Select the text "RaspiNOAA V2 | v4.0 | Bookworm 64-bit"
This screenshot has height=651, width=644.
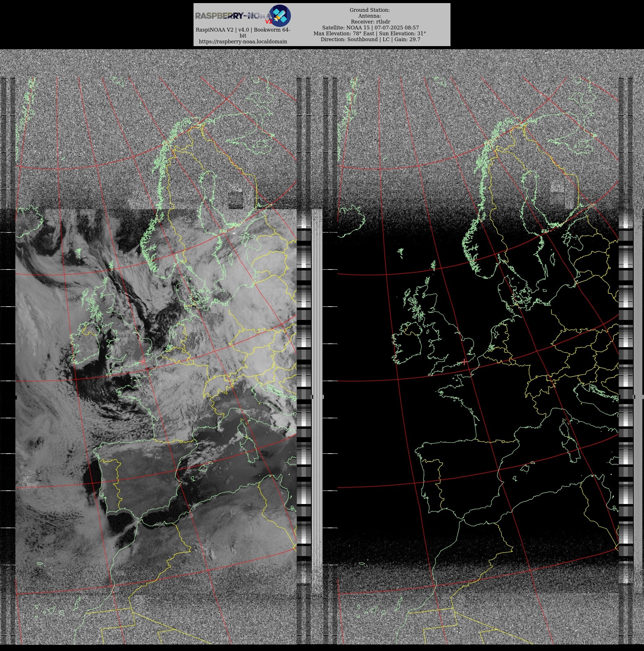click(x=243, y=33)
